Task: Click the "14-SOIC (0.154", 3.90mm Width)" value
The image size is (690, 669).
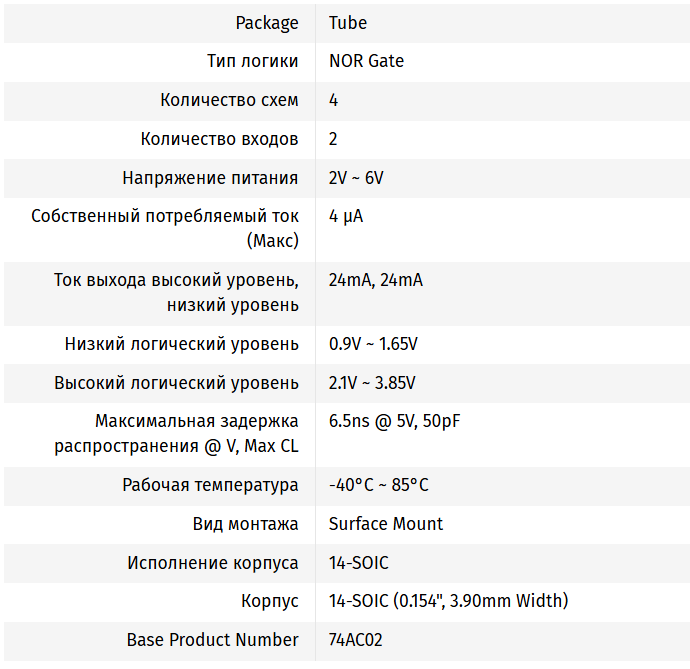Action: (448, 601)
